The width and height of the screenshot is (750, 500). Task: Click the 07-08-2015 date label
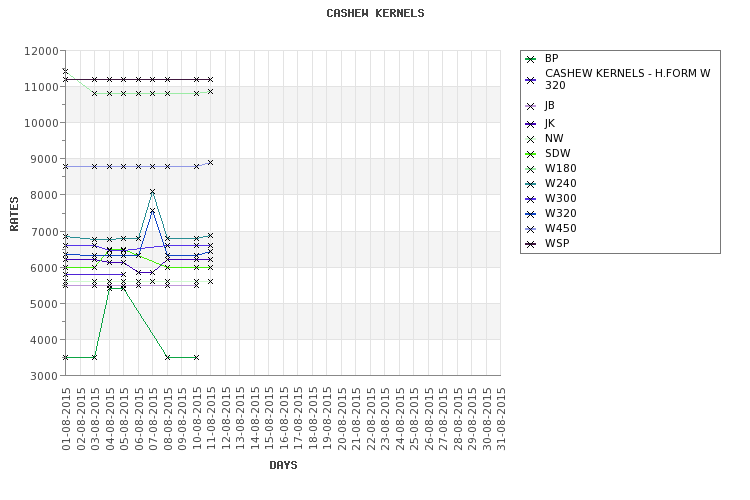coord(153,419)
